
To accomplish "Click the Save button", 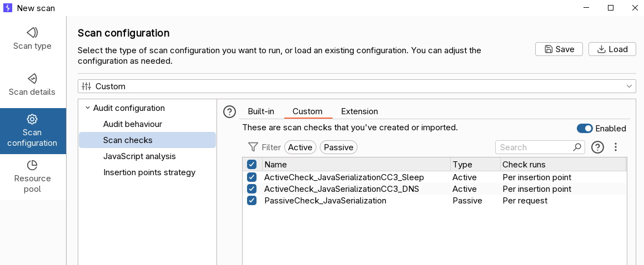I will pos(559,49).
